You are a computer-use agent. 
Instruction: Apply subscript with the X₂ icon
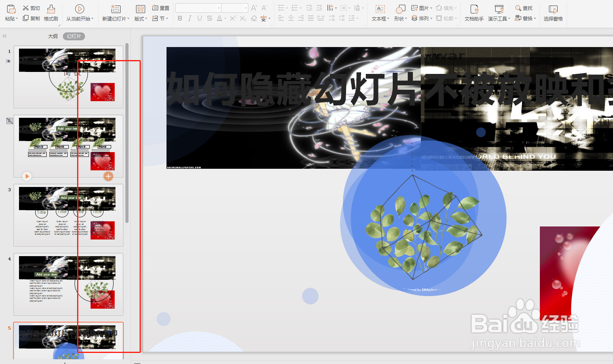point(243,18)
